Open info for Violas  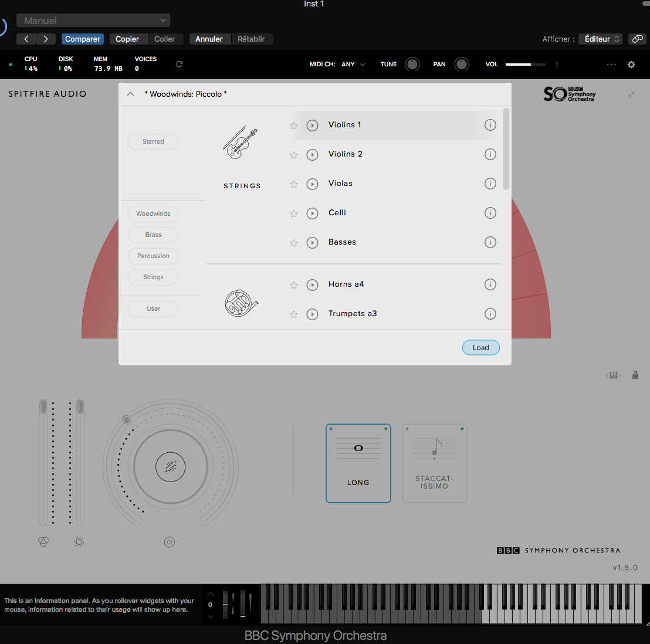(x=490, y=184)
